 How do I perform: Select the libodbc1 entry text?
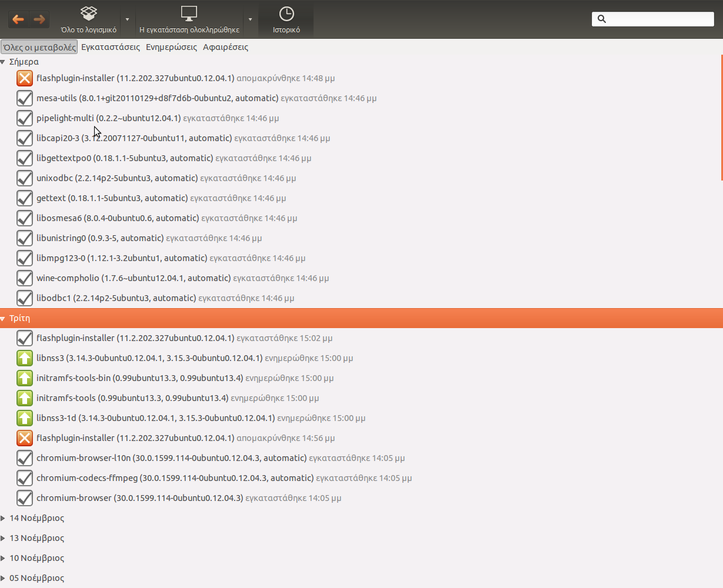point(165,298)
